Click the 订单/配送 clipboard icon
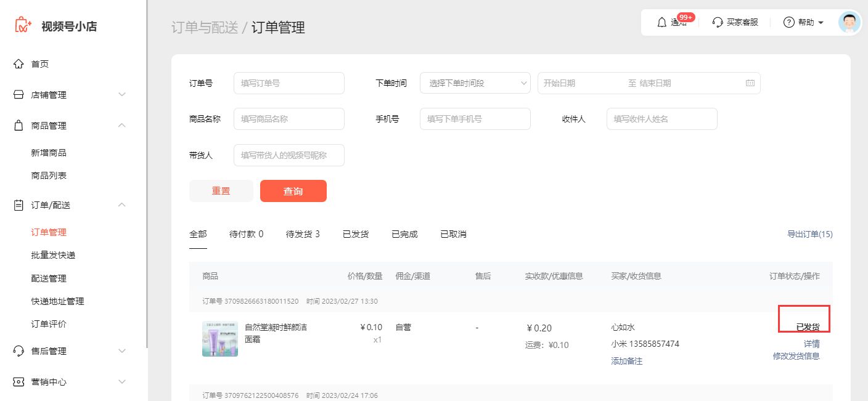Image resolution: width=868 pixels, height=401 pixels. (18, 205)
